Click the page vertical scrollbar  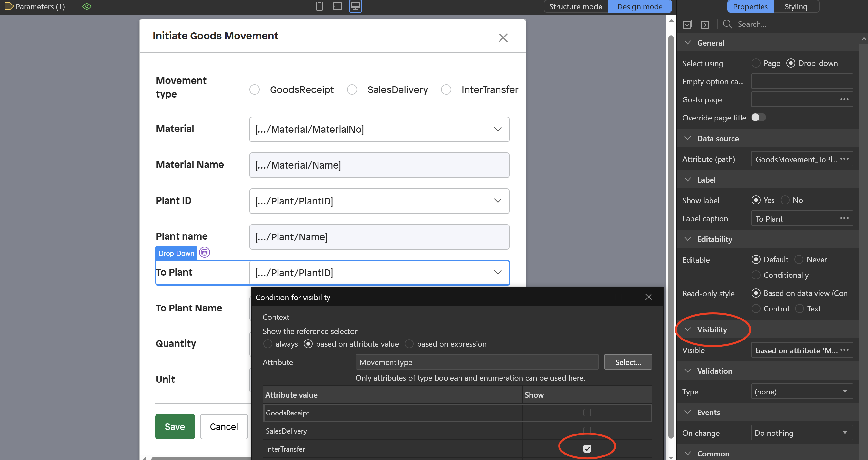point(671,236)
